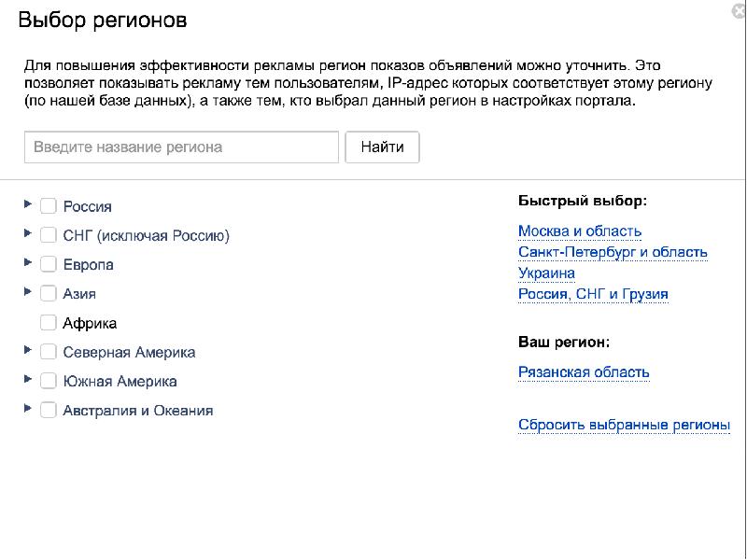This screenshot has width=747, height=560.
Task: Tick the Европа region checkbox
Action: click(x=49, y=264)
